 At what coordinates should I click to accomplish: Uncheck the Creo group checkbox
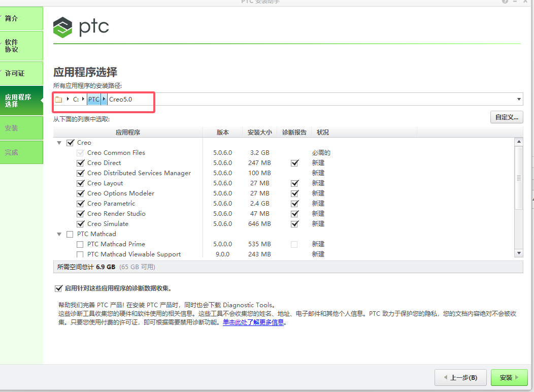pos(70,143)
